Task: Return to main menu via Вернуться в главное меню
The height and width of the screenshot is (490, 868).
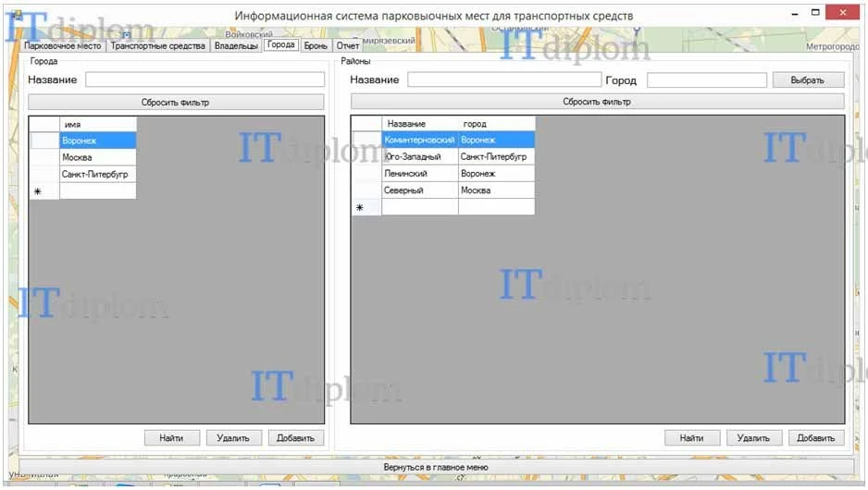Action: (x=436, y=467)
